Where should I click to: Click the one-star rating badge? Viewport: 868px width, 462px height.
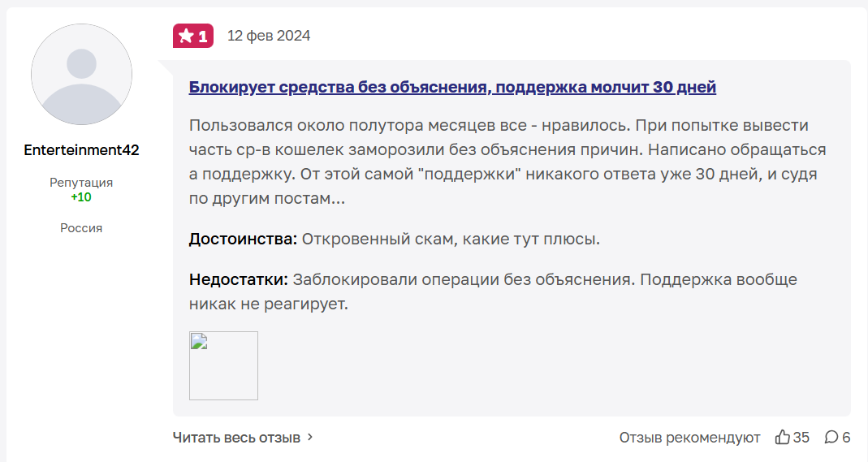pyautogui.click(x=193, y=36)
